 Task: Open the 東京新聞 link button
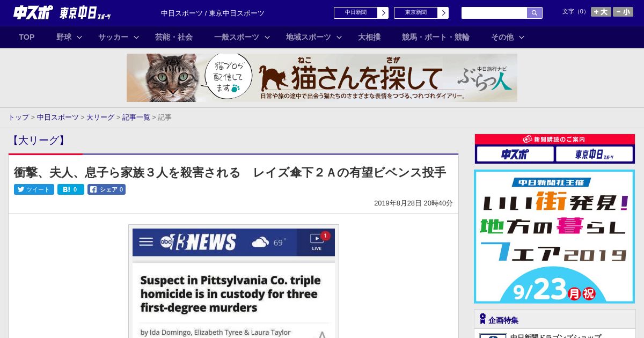coord(415,13)
